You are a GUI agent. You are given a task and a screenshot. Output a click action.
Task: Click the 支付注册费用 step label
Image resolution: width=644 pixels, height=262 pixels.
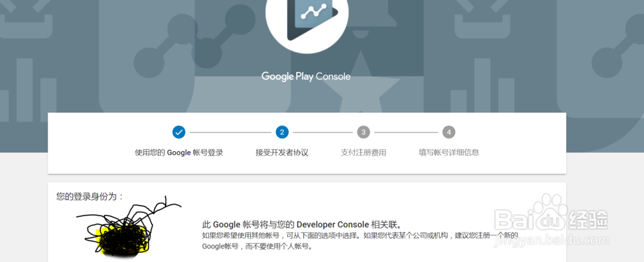[x=363, y=153]
